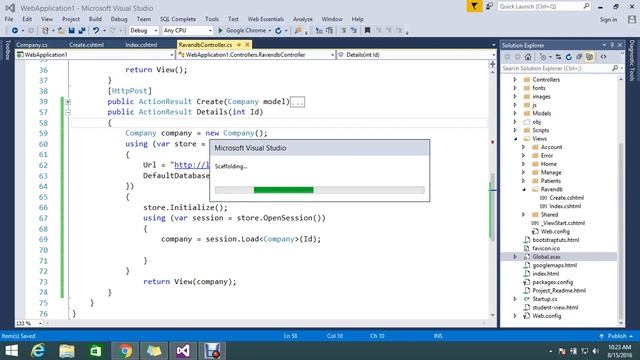Click the Solution Explorer Refresh icon

(569, 57)
